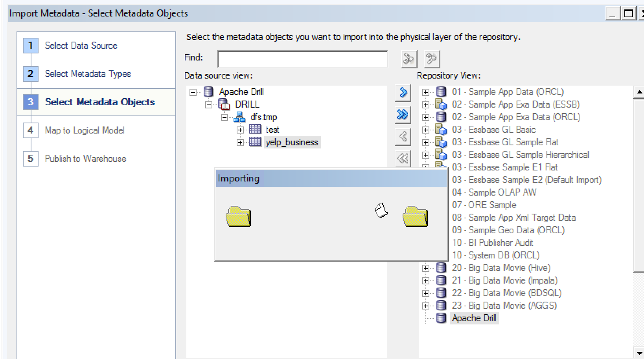The image size is (644, 359).
Task: Click the DRILL catalog icon in the tree
Action: (x=224, y=104)
